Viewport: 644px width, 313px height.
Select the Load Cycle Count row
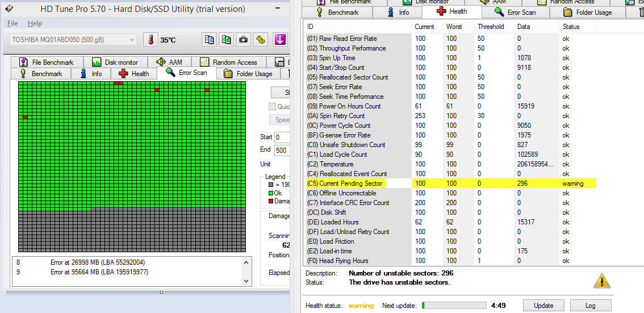pyautogui.click(x=450, y=155)
